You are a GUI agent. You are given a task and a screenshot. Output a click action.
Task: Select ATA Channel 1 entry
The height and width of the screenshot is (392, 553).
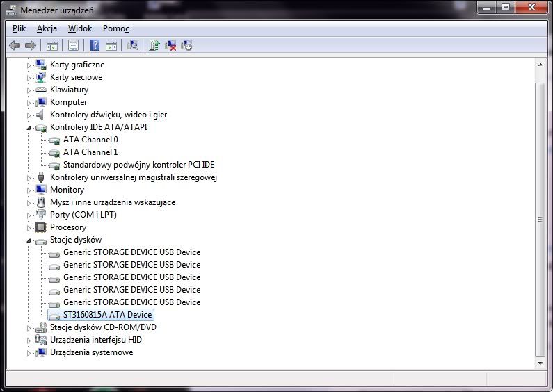[90, 152]
